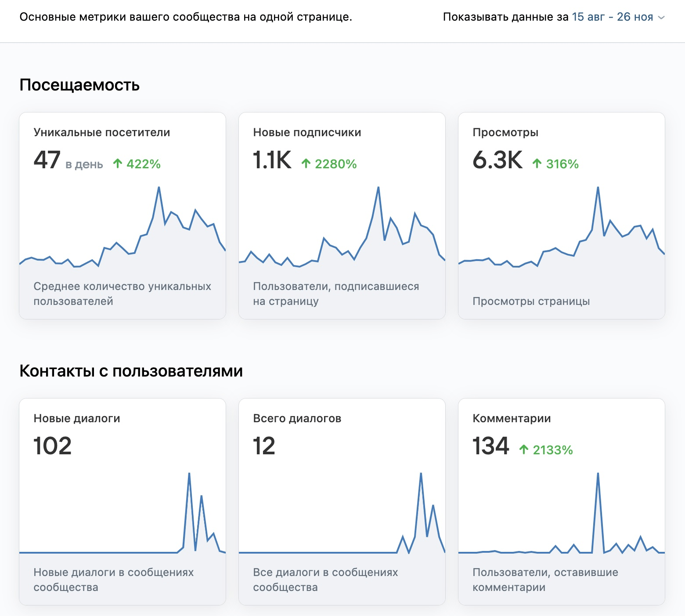685x616 pixels.
Task: Click the new subscribers chart graph
Action: [342, 228]
